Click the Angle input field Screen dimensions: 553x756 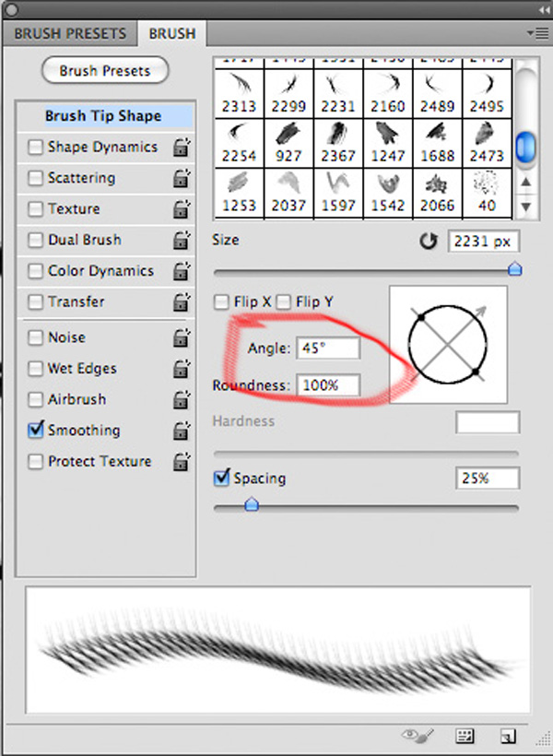click(x=328, y=348)
